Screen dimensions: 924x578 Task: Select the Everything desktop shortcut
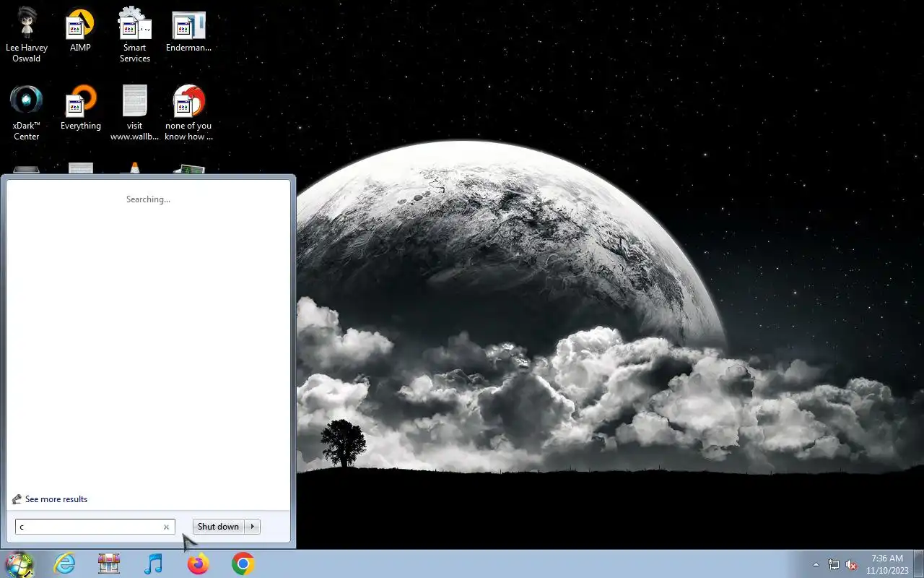[80, 108]
